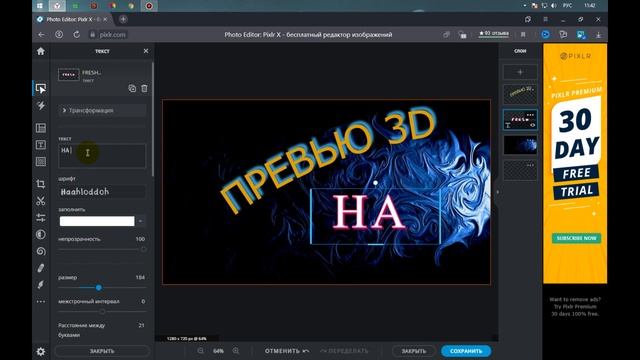The image size is (640, 360).
Task: Reload the browser page
Action: (76, 35)
